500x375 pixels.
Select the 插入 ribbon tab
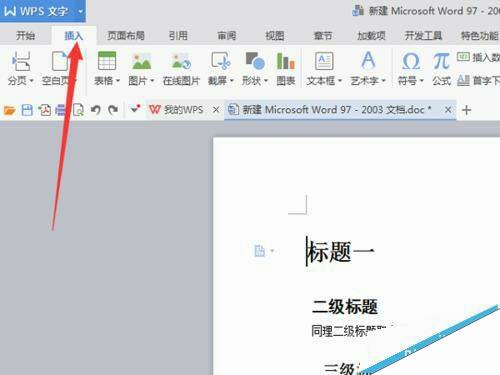pos(73,35)
